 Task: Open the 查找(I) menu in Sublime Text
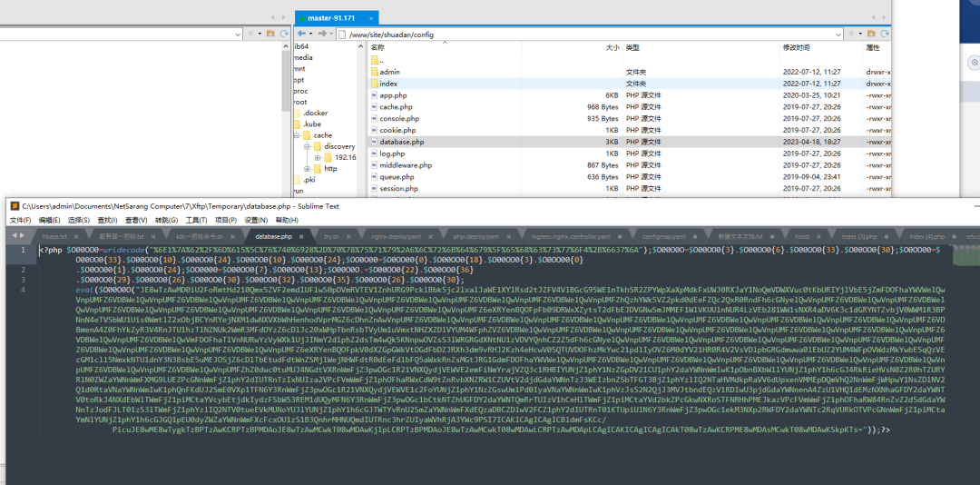107,221
